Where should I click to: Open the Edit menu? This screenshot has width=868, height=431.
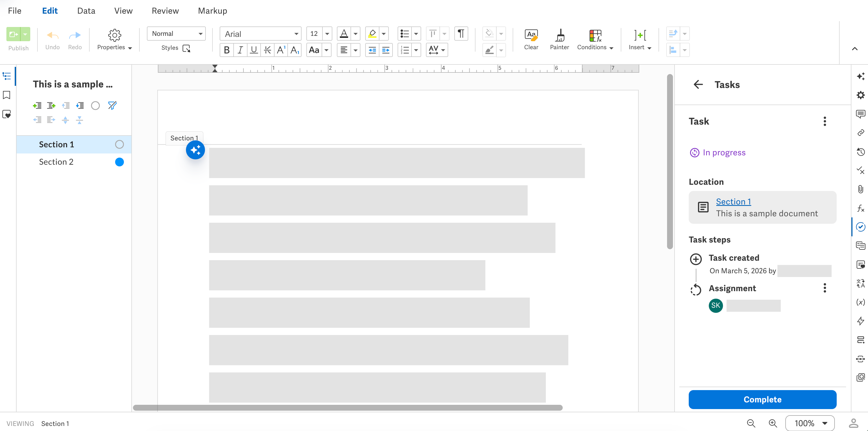pyautogui.click(x=50, y=11)
